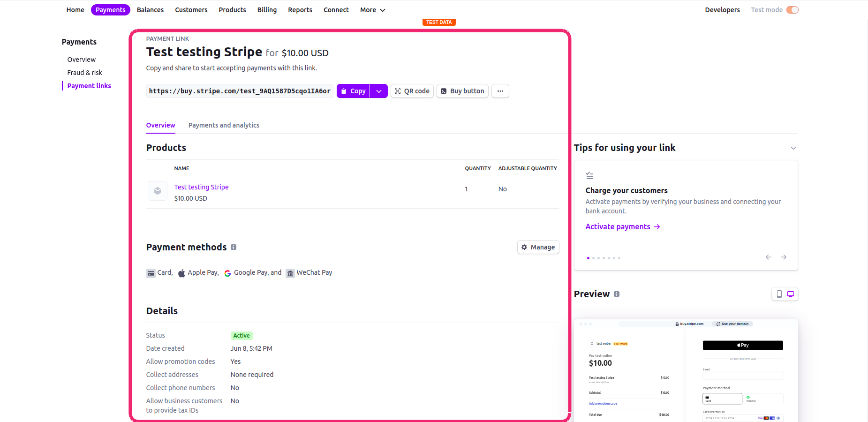Open the three-dot more actions menu
Screen dimensions: 868x422
click(x=500, y=91)
